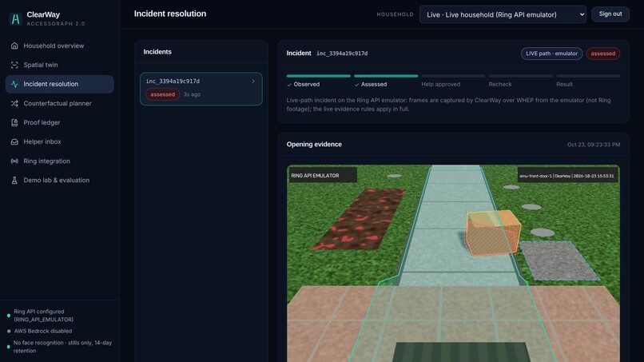Click the HOUSEHOLD label

pyautogui.click(x=395, y=14)
